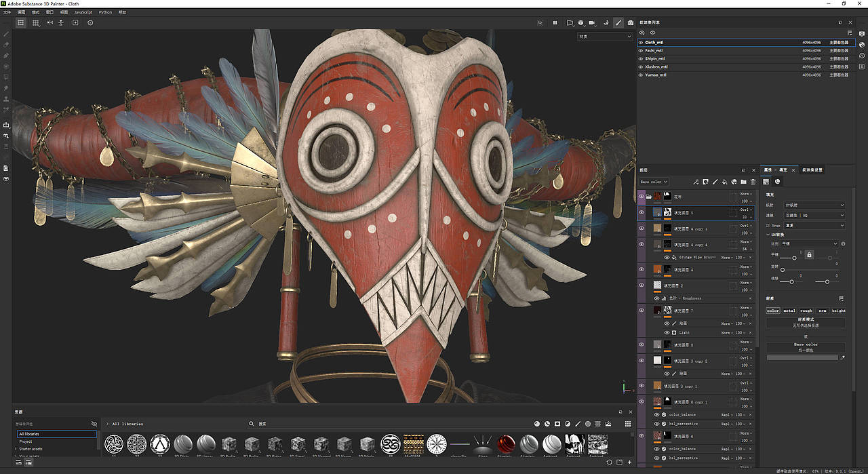Hide the asset filter sidebar icon
This screenshot has height=474, width=868.
[x=94, y=424]
